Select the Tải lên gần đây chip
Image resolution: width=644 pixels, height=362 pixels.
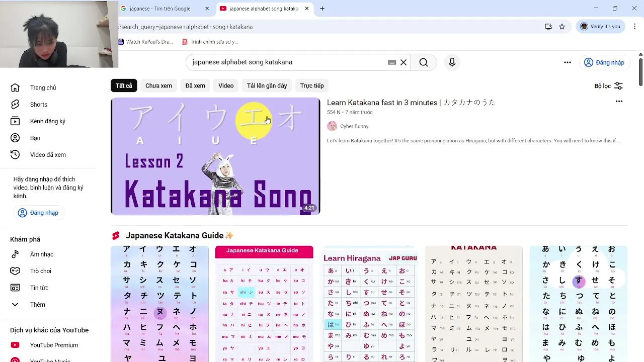tap(267, 85)
